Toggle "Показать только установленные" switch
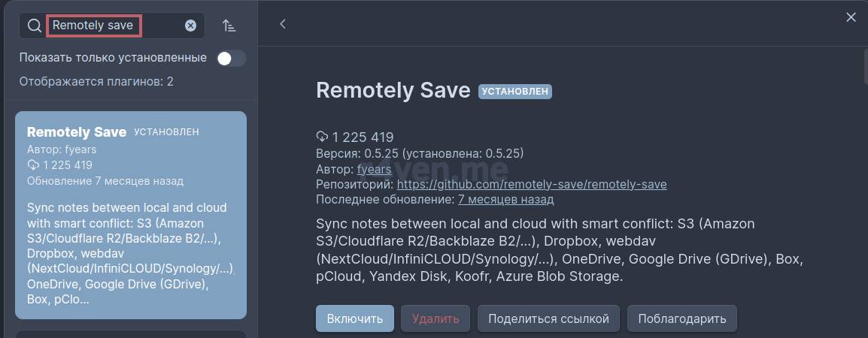This screenshot has width=868, height=338. [231, 58]
